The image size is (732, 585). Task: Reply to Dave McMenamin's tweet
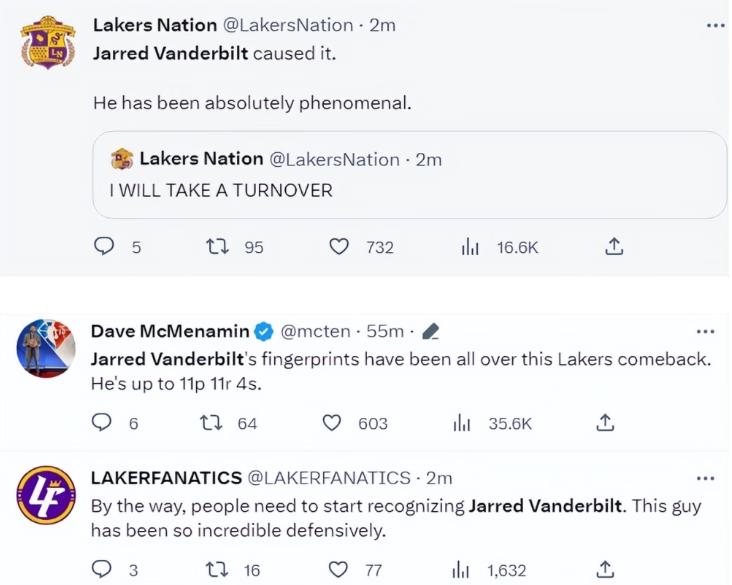coord(101,424)
